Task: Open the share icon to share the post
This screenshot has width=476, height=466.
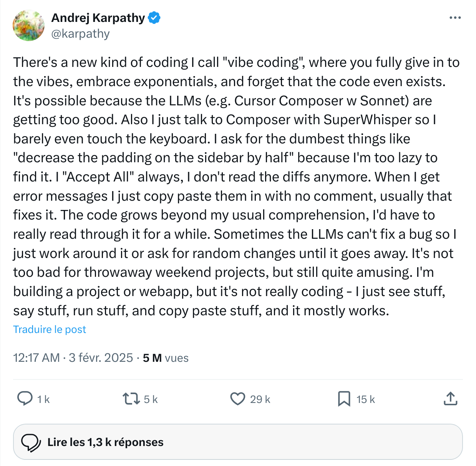Action: coord(450,399)
